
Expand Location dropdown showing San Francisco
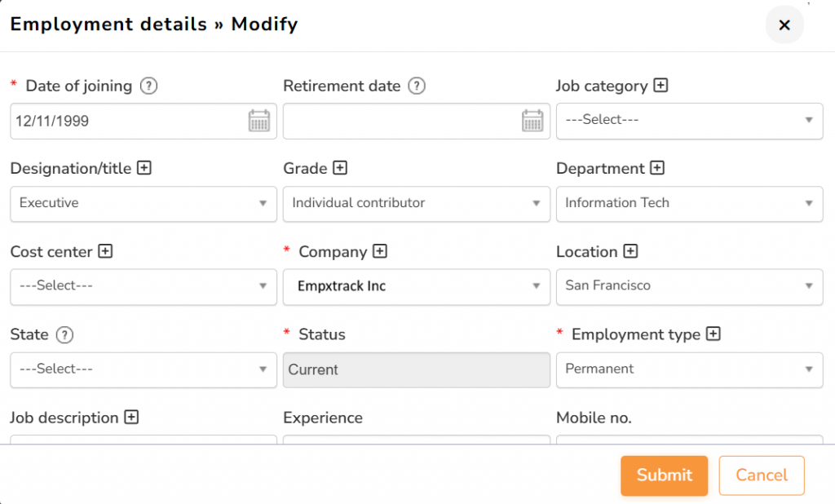689,285
